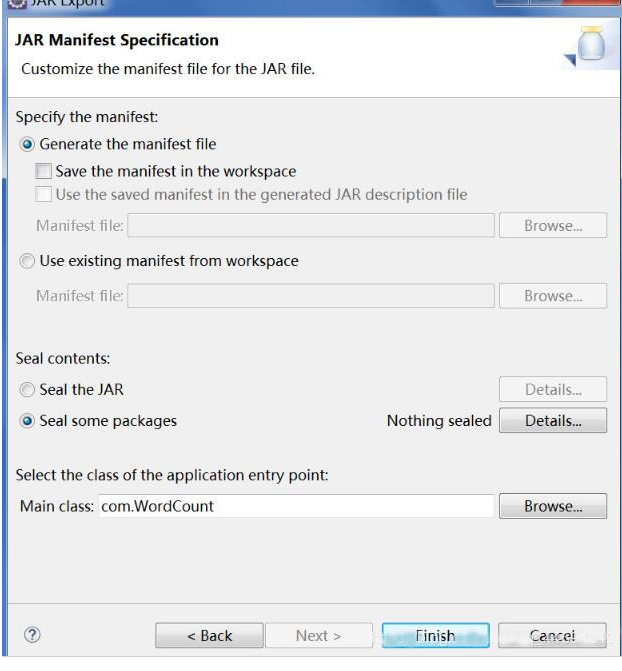Enable Save the manifest in the workspace

(x=43, y=171)
